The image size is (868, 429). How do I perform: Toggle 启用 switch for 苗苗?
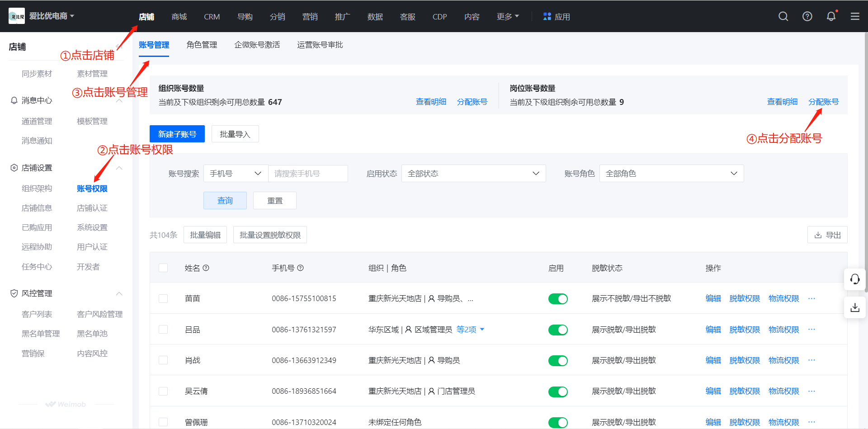click(x=558, y=299)
